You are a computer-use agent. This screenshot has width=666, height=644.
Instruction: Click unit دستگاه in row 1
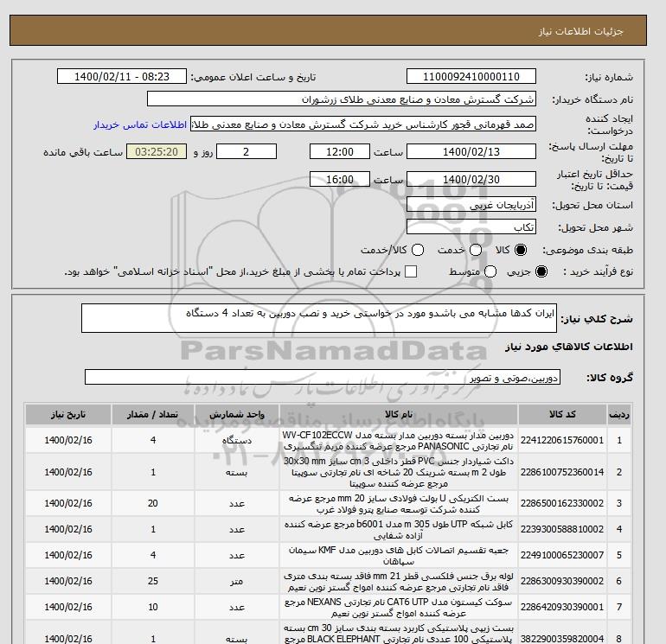(237, 440)
